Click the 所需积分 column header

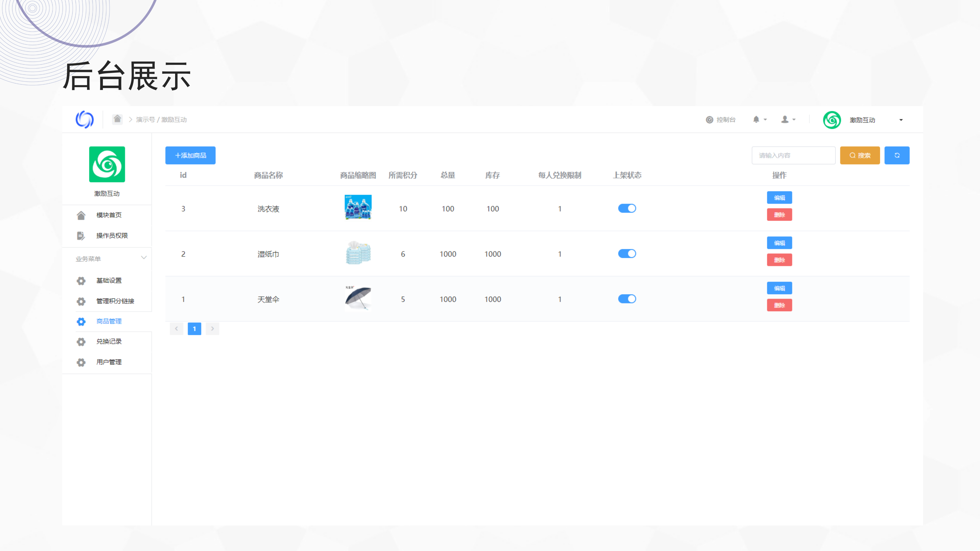(x=402, y=175)
